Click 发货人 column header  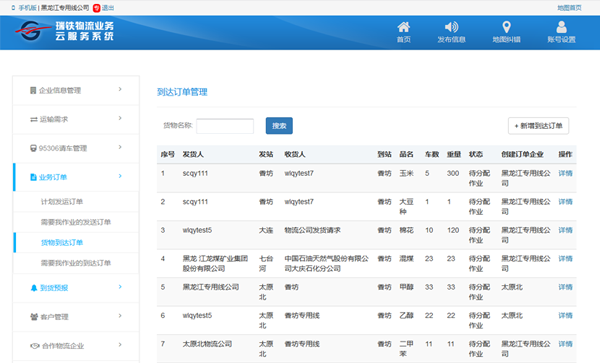point(193,155)
